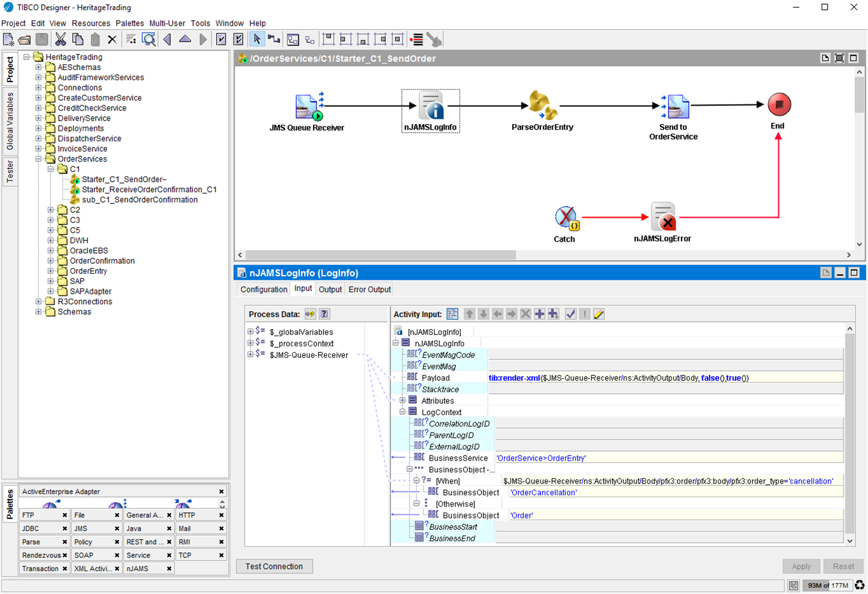Screen dimensions: 868x594
Task: Click the Process Data coercions arrow icon
Action: tap(310, 314)
